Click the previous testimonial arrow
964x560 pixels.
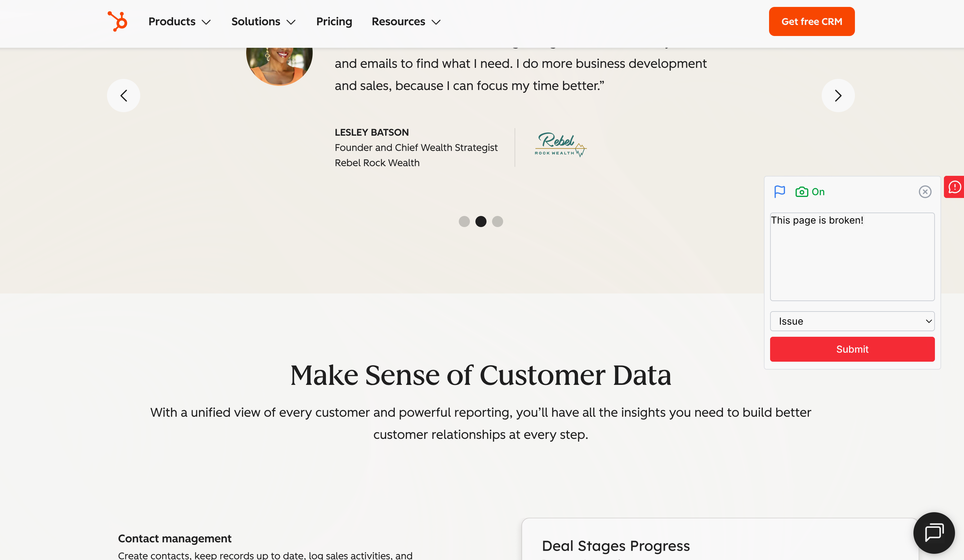[x=124, y=96]
